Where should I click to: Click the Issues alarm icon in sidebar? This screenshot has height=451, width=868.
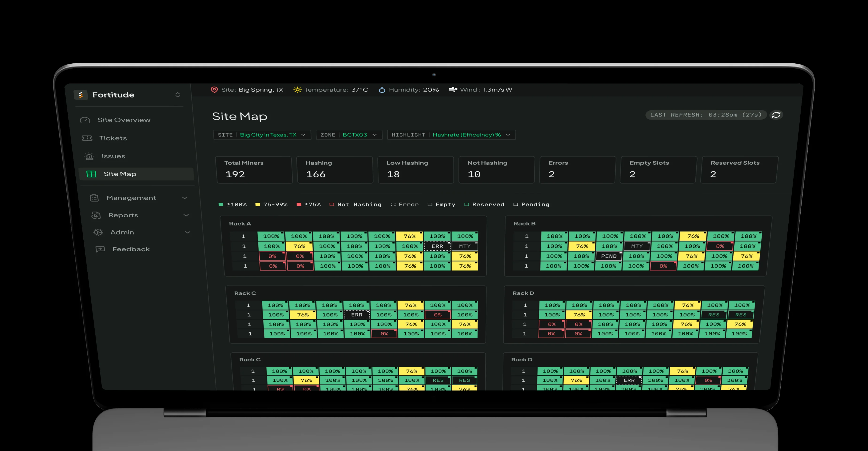click(89, 156)
